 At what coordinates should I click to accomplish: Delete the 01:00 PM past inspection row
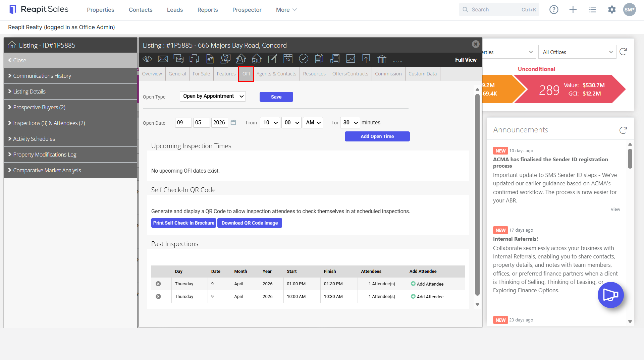click(158, 284)
